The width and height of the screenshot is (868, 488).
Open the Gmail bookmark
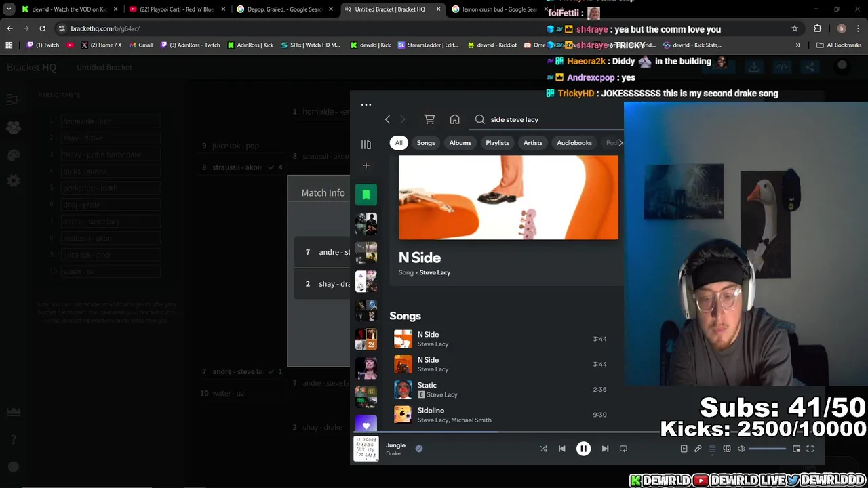click(140, 45)
